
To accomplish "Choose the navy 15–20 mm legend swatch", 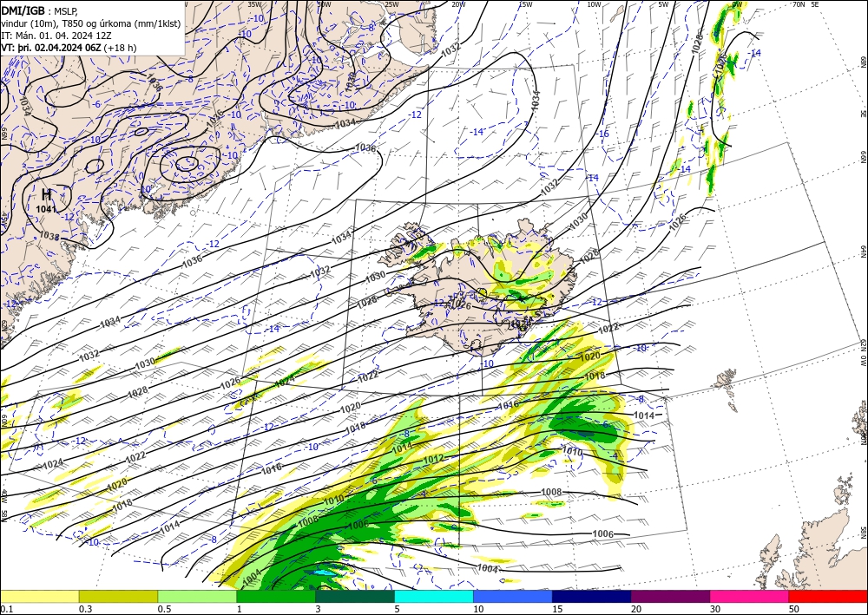I will coord(592,596).
